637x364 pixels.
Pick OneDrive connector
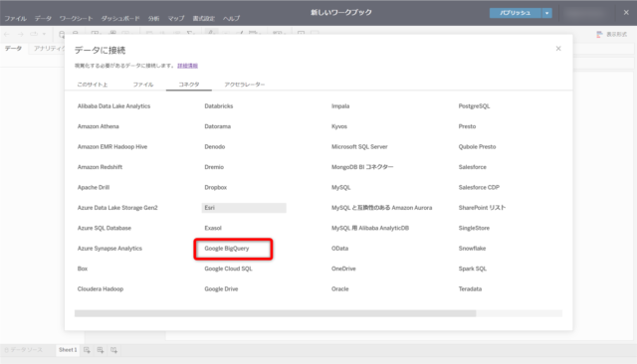pos(343,269)
